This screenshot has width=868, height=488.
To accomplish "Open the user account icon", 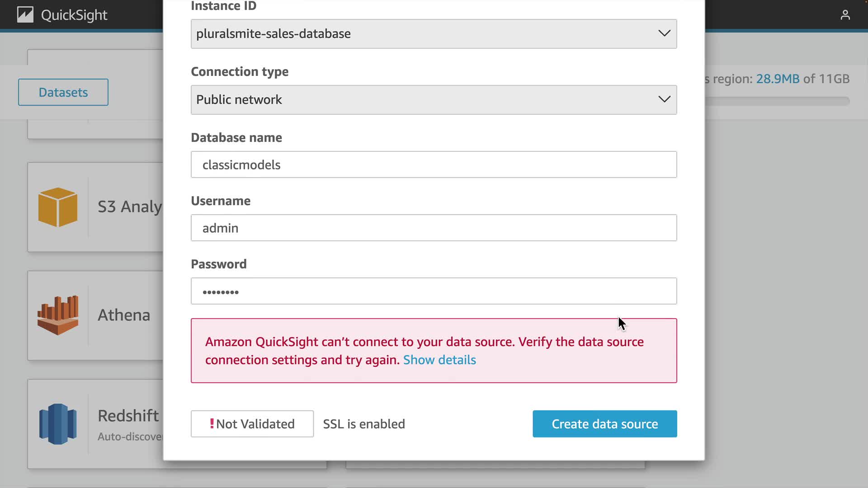I will tap(845, 15).
